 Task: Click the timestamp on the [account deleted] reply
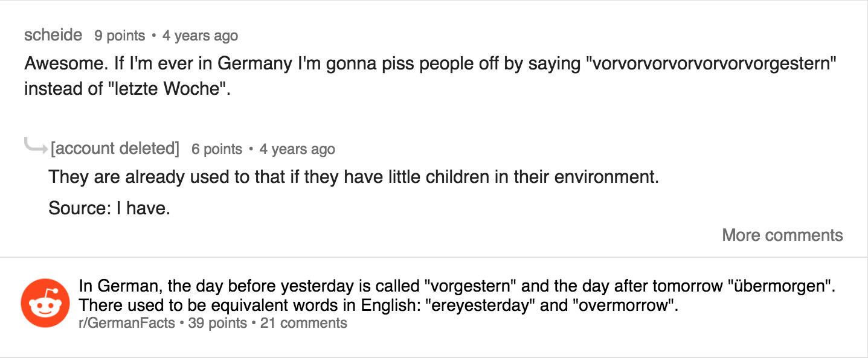pyautogui.click(x=297, y=149)
